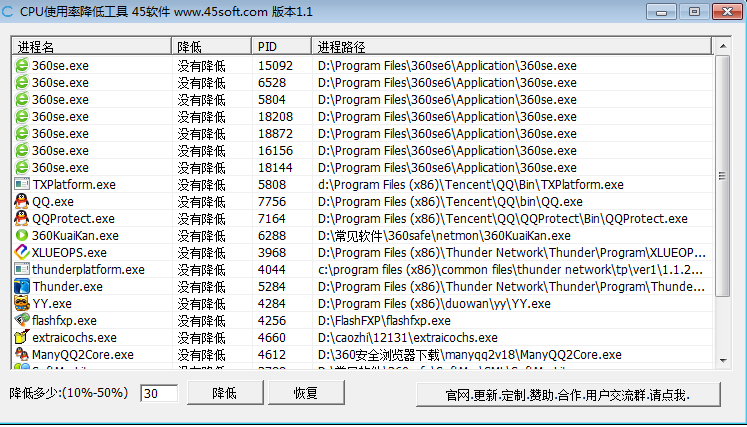
Task: Click the QQ.exe penguin icon
Action: [x=21, y=202]
